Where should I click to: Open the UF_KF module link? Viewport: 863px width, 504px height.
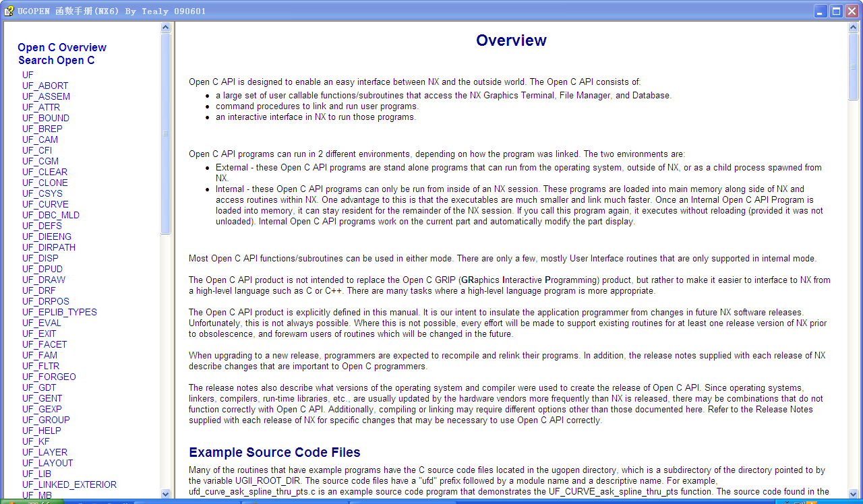36,441
